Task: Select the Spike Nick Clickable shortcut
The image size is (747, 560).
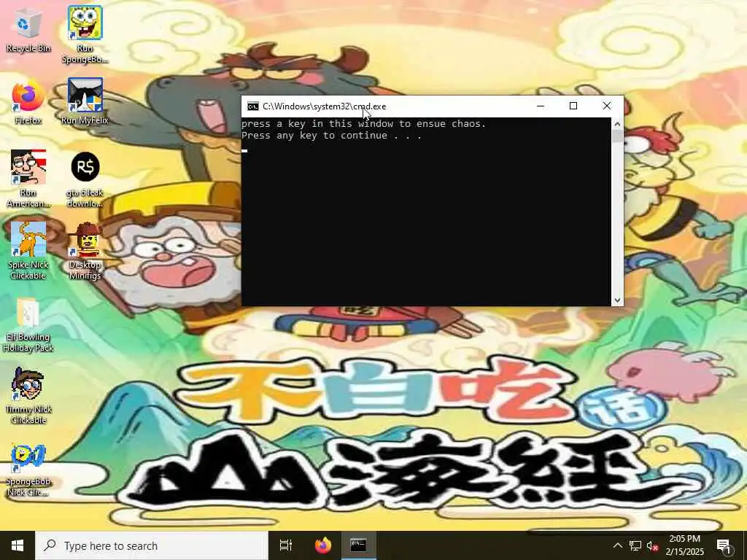Action: (x=28, y=251)
